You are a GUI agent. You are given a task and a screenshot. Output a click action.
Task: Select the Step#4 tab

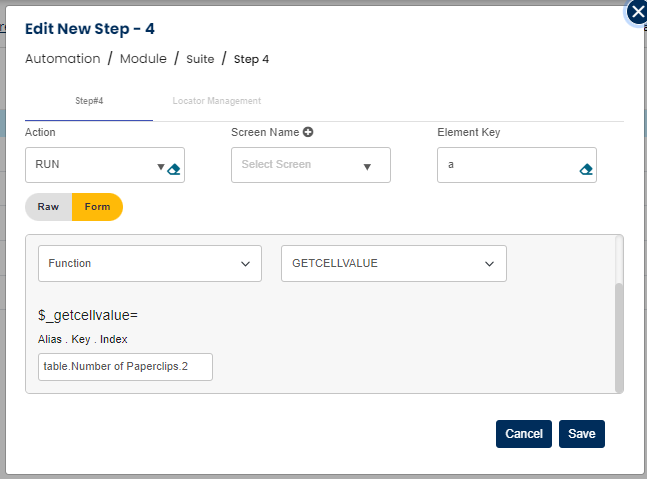(89, 101)
